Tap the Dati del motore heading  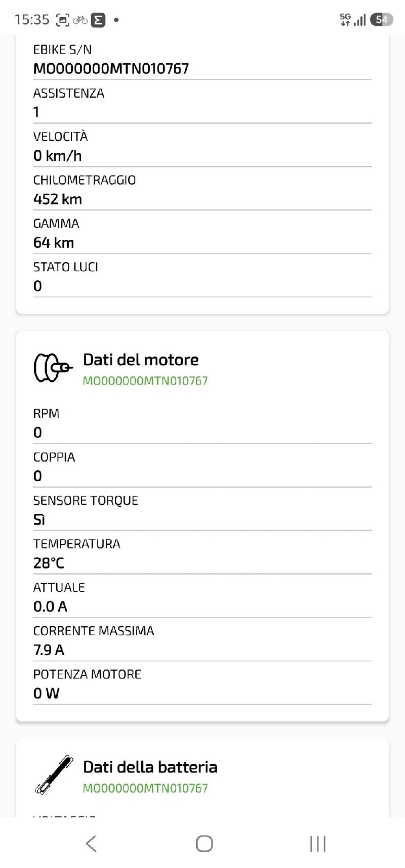[x=141, y=360]
